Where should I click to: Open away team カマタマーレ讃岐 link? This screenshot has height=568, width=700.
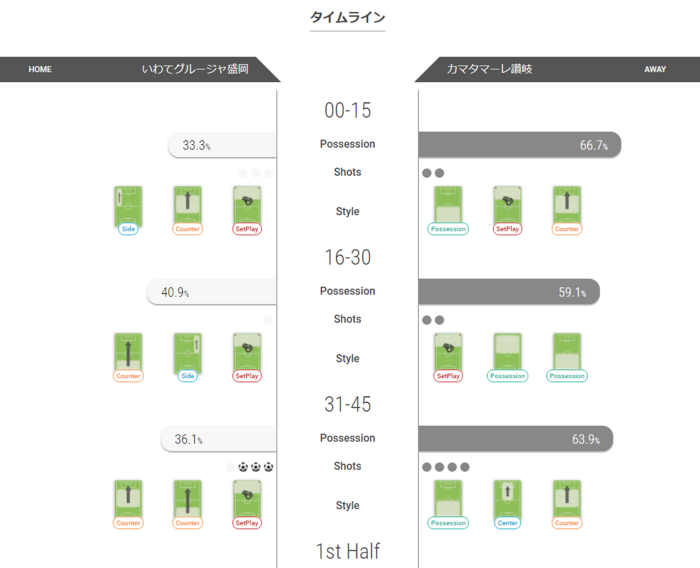(x=490, y=70)
